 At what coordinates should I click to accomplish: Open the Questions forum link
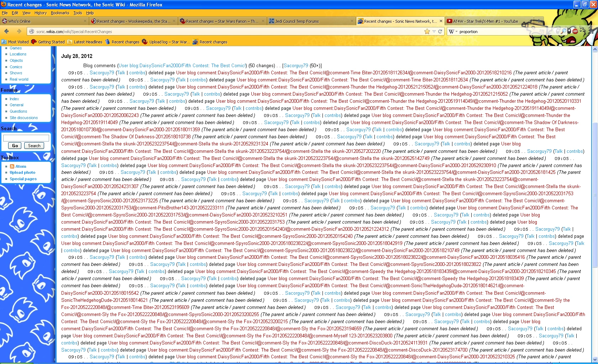(x=18, y=111)
